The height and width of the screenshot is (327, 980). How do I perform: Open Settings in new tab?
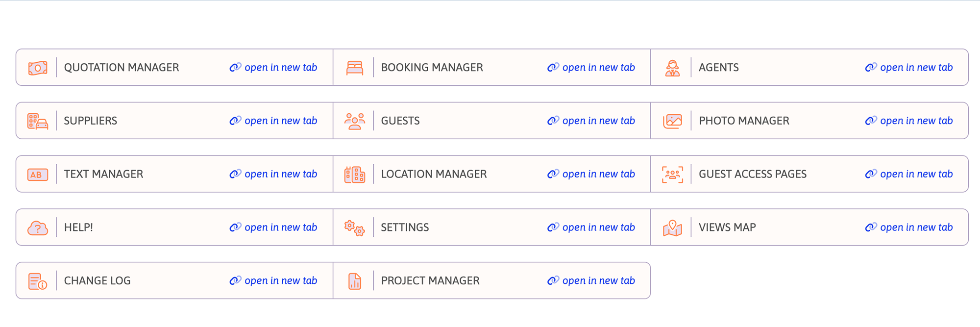point(598,228)
